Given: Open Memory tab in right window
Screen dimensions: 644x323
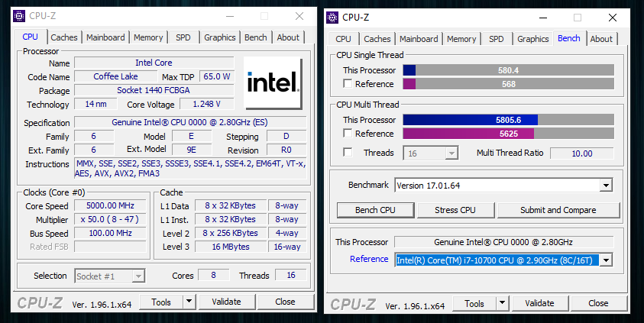Looking at the screenshot, I should (461, 39).
